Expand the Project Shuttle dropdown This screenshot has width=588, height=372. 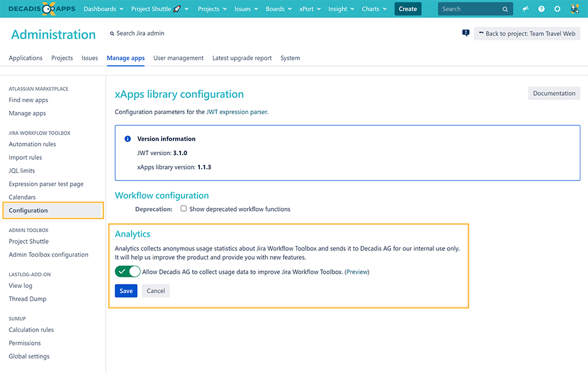[x=160, y=9]
